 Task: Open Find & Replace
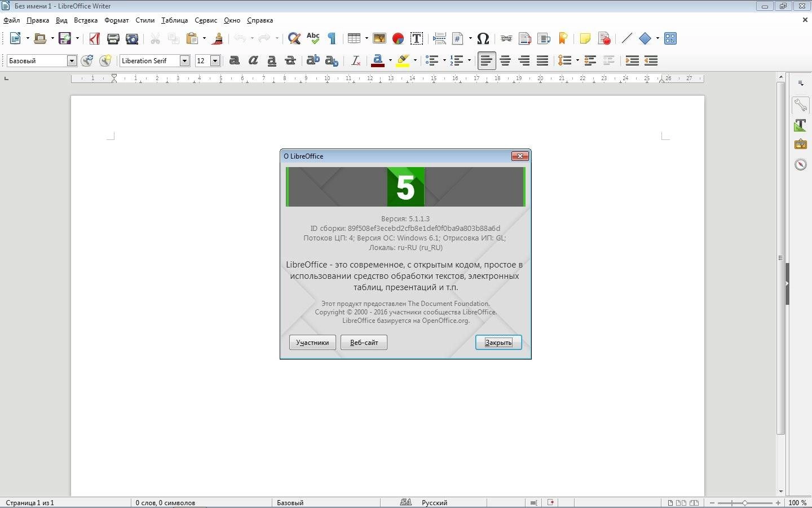pos(294,38)
